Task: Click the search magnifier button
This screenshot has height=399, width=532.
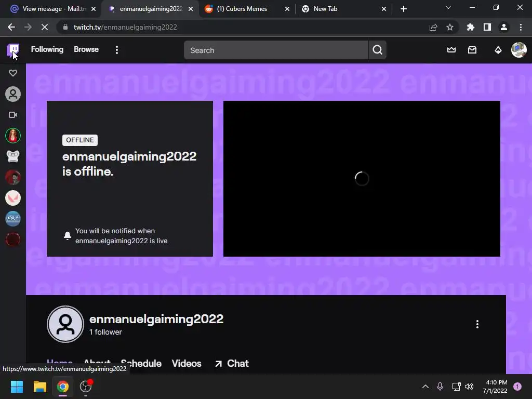Action: point(377,50)
